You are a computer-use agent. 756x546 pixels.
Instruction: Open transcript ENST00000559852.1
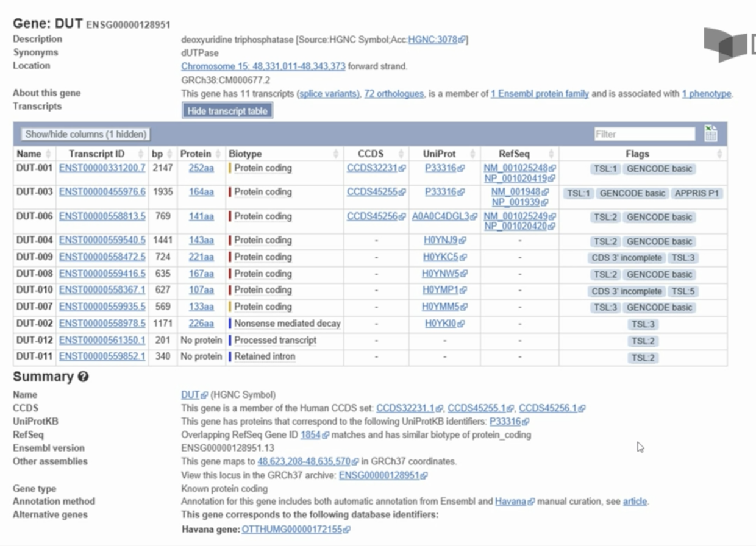[x=102, y=356]
